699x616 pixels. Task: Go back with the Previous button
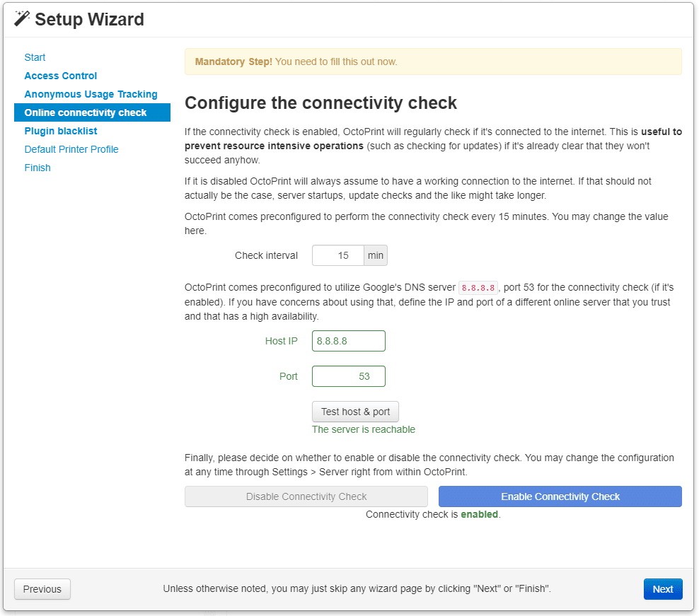[x=42, y=589]
